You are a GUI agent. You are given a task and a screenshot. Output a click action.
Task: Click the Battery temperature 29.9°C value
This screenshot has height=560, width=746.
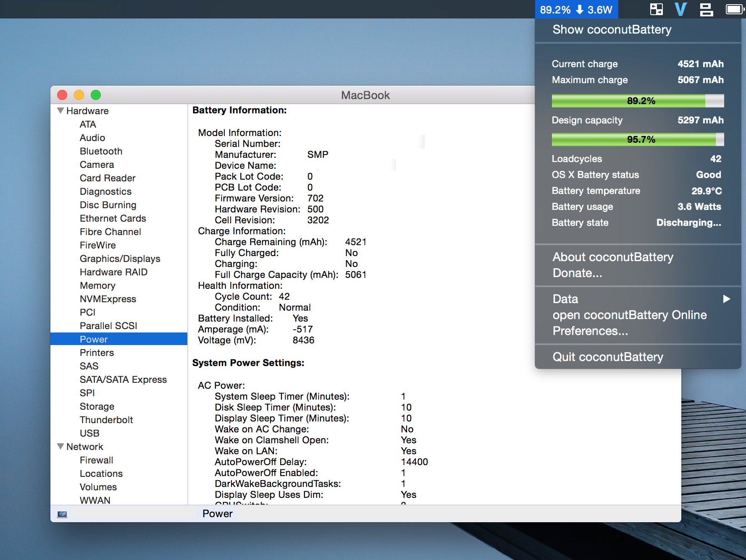707,191
